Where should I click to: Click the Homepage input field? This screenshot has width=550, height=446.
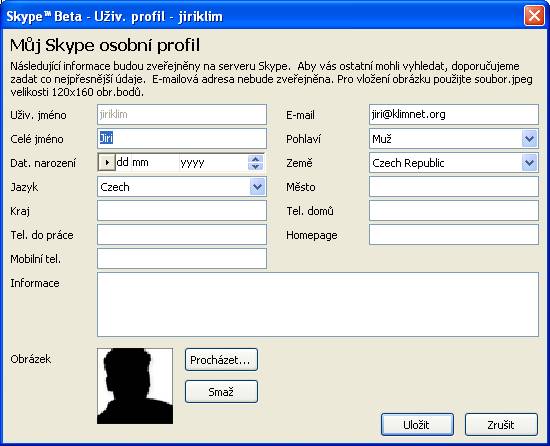tap(454, 235)
